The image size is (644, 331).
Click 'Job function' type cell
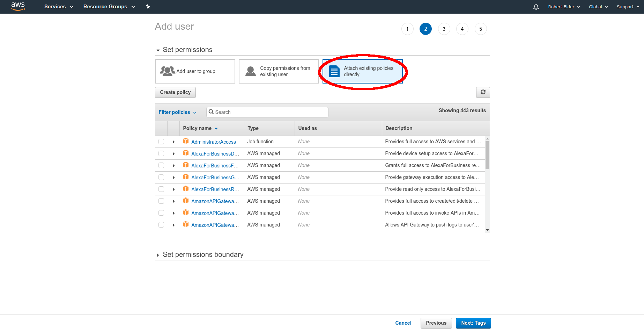tap(260, 142)
